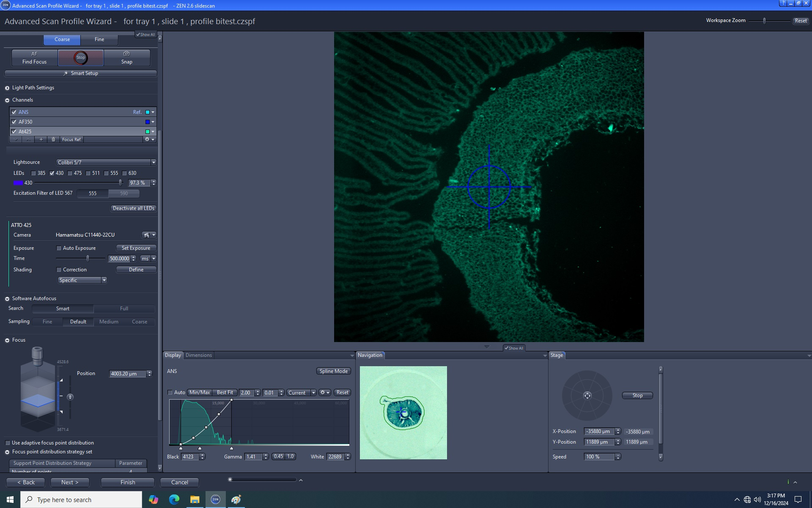This screenshot has width=812, height=508.
Task: Enable the 475 LED checkbox
Action: coord(70,173)
